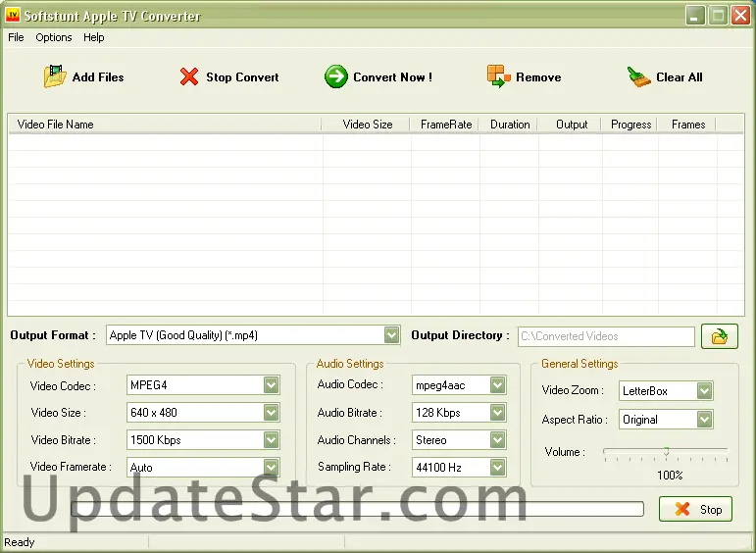
Task: Expand the Audio Bitrate dropdown
Action: [497, 413]
